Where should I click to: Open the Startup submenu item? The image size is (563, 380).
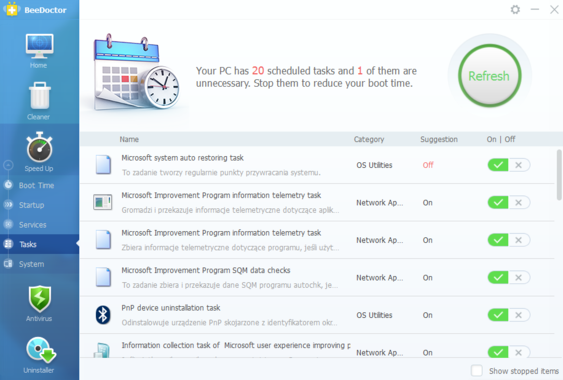coord(32,205)
